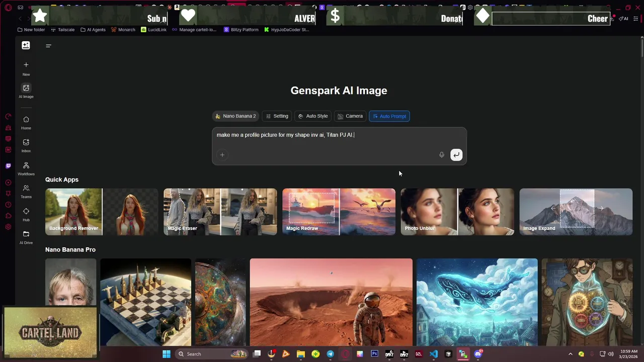Click the taskbar clock 10:59 AM
The width and height of the screenshot is (644, 362).
[628, 353]
